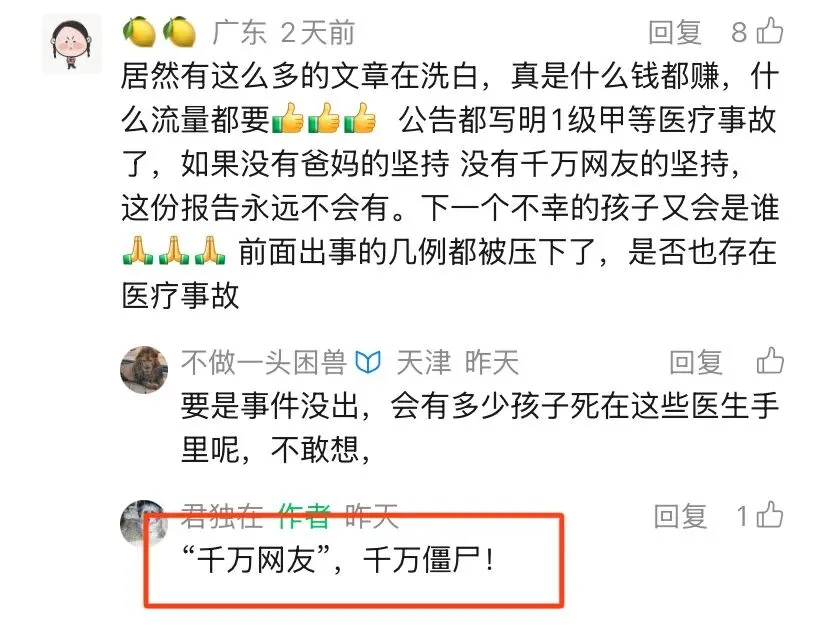Open the lion avatar of 不做一头困兽
828x626 pixels.
pos(144,369)
